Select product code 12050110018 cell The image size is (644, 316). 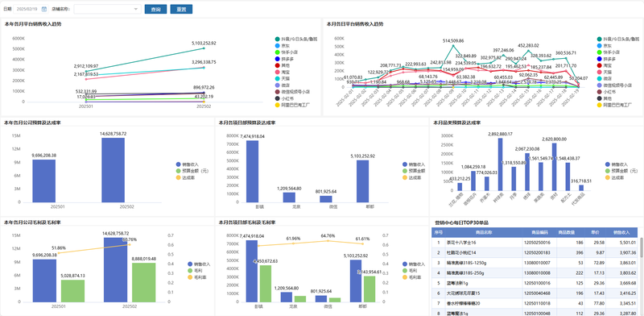pos(539,303)
